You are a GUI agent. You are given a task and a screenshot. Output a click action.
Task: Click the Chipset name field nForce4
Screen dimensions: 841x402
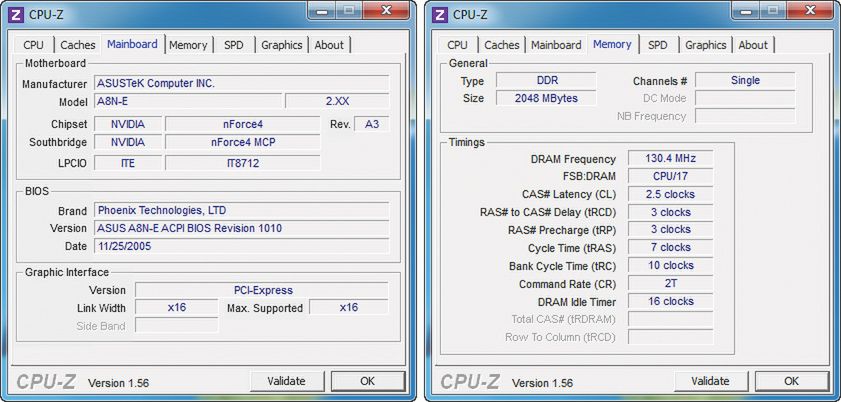pos(243,124)
